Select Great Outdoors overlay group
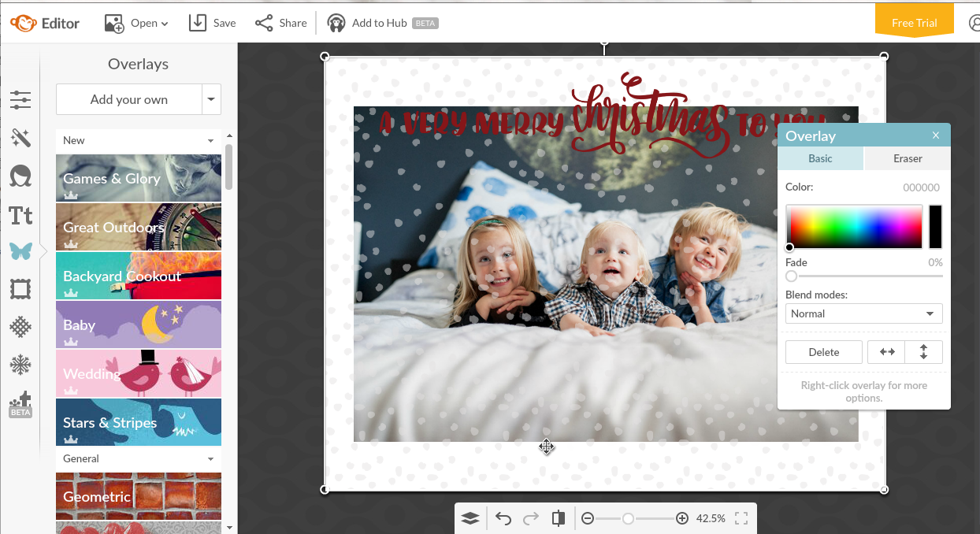This screenshot has width=980, height=534. (x=139, y=227)
